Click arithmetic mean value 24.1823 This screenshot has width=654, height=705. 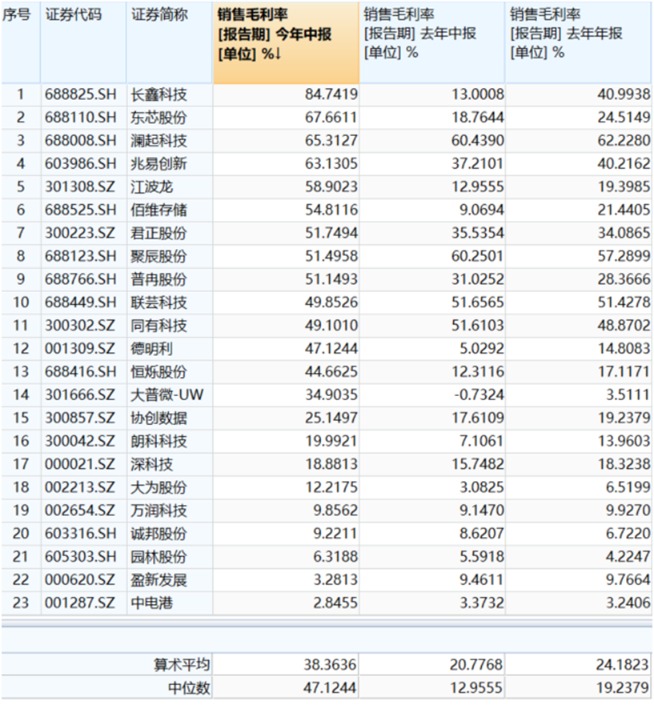pyautogui.click(x=623, y=665)
